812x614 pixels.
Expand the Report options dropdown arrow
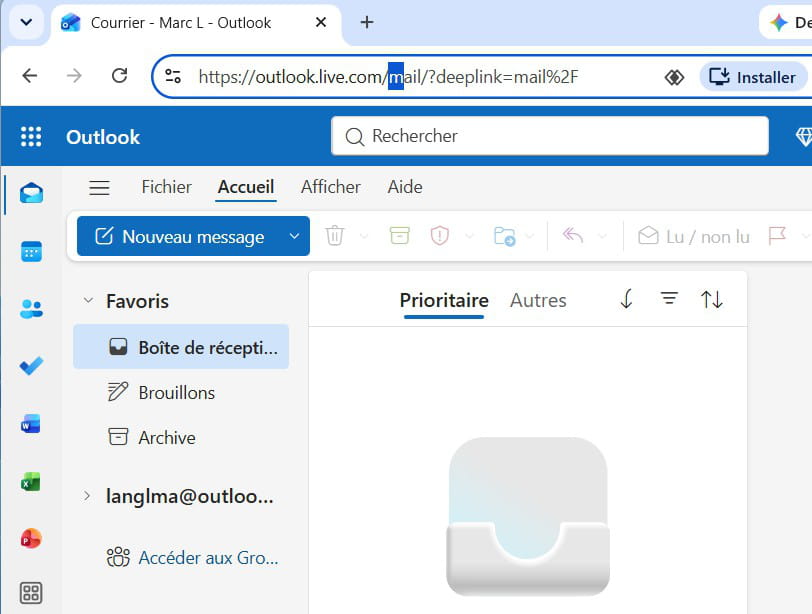(469, 236)
